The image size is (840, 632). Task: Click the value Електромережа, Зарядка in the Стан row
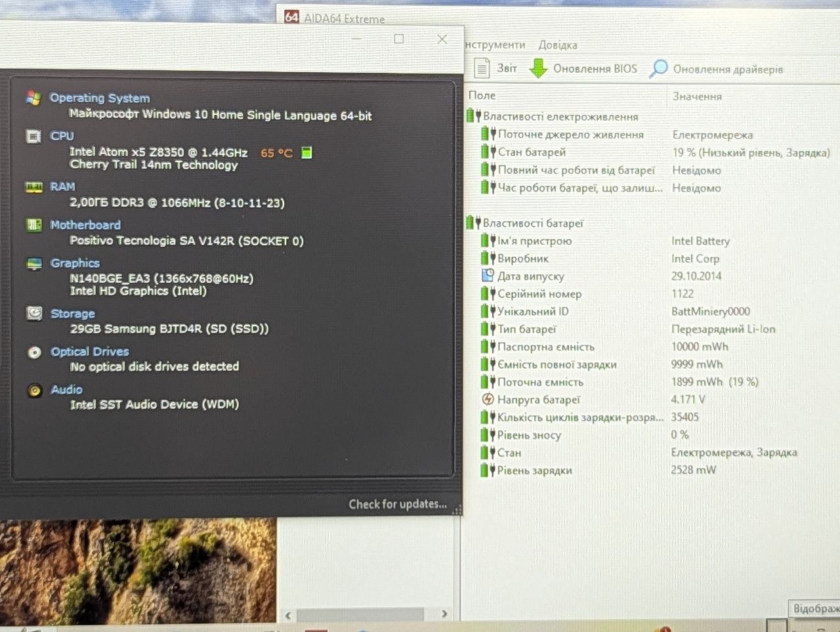pyautogui.click(x=734, y=452)
